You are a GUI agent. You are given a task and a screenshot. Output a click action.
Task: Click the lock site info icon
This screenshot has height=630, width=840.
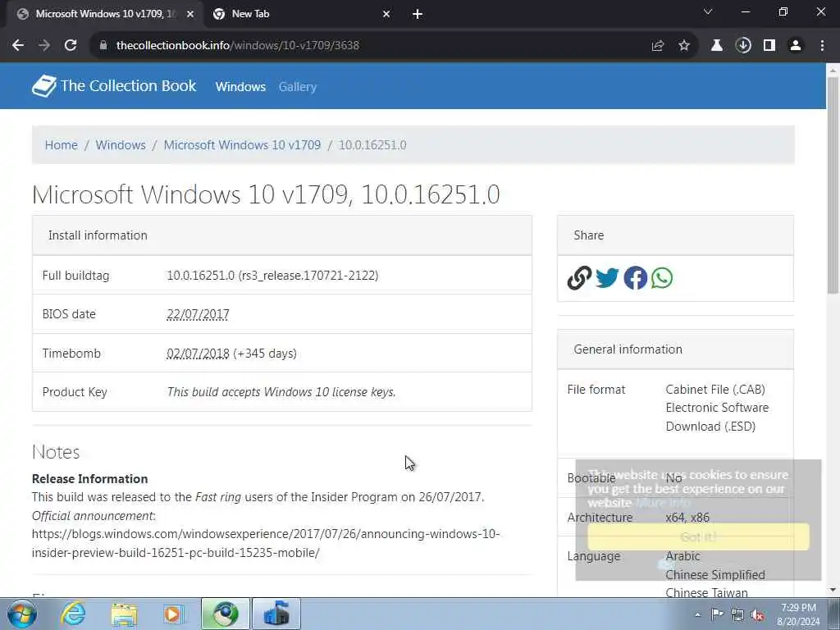pyautogui.click(x=103, y=46)
